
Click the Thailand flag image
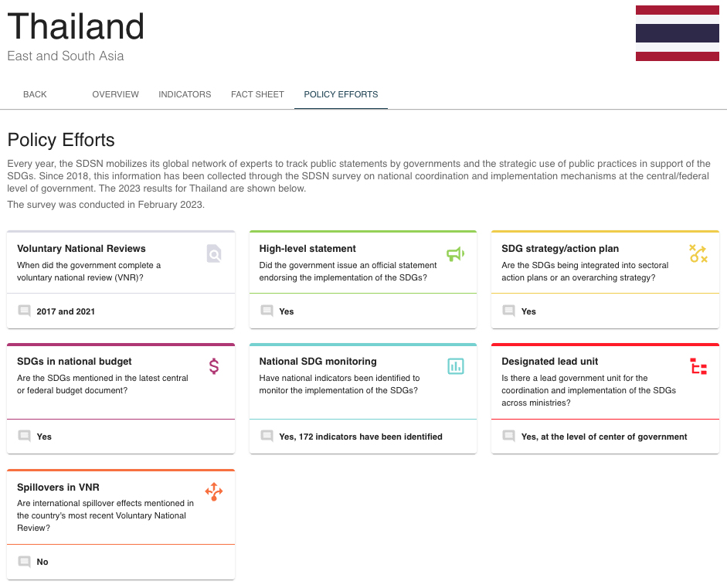coord(677,33)
